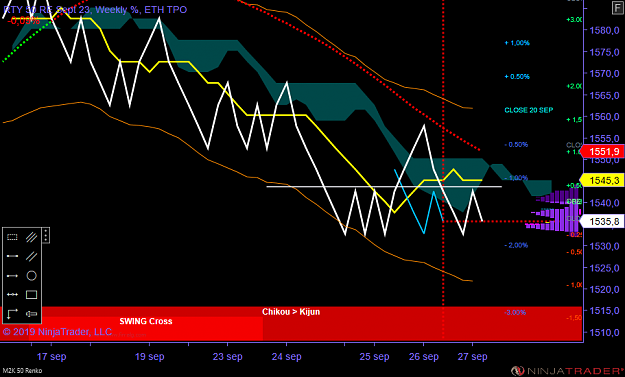This screenshot has width=625, height=377.
Task: Click the -3,00% weekly level label
Action: (515, 312)
